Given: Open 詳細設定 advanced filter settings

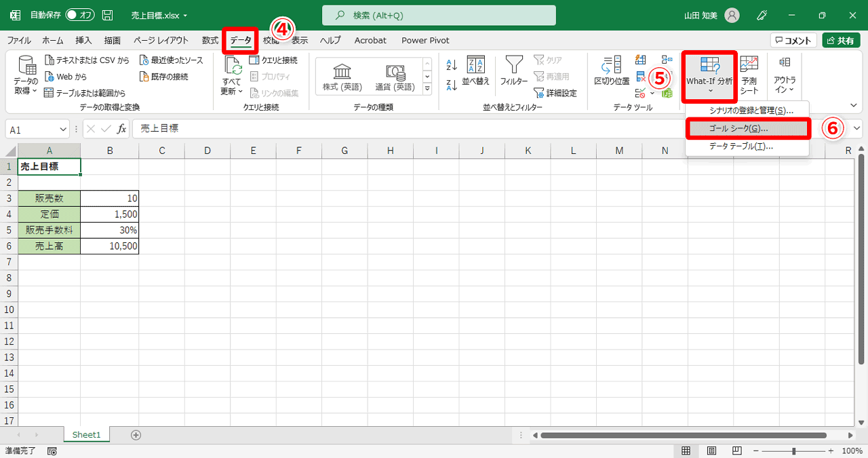Looking at the screenshot, I should coord(555,93).
